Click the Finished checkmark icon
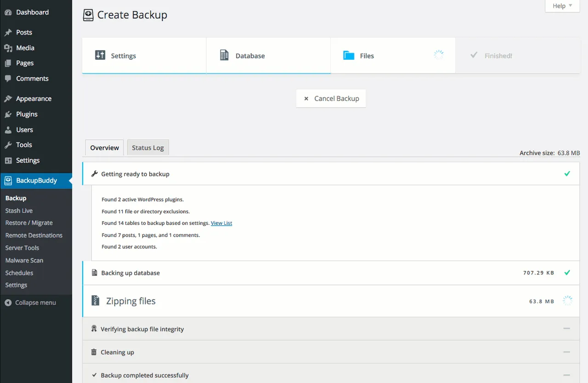The width and height of the screenshot is (588, 383). 474,55
